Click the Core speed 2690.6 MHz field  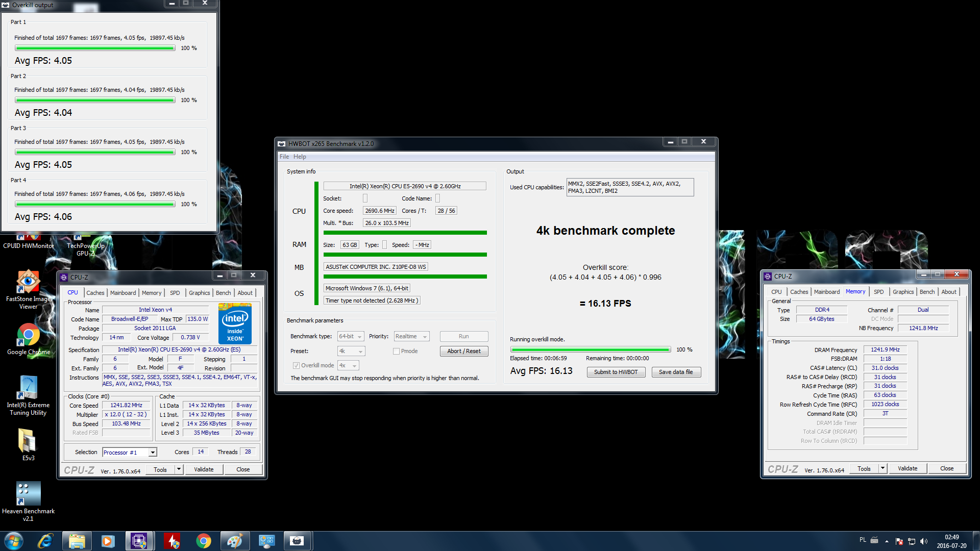coord(380,211)
